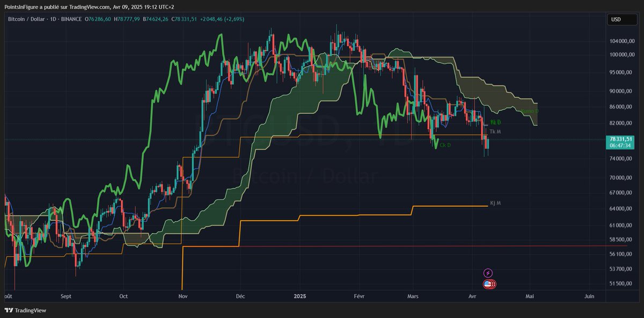The height and width of the screenshot is (318, 644).
Task: Click the Déc label on time axis
Action: [x=240, y=296]
